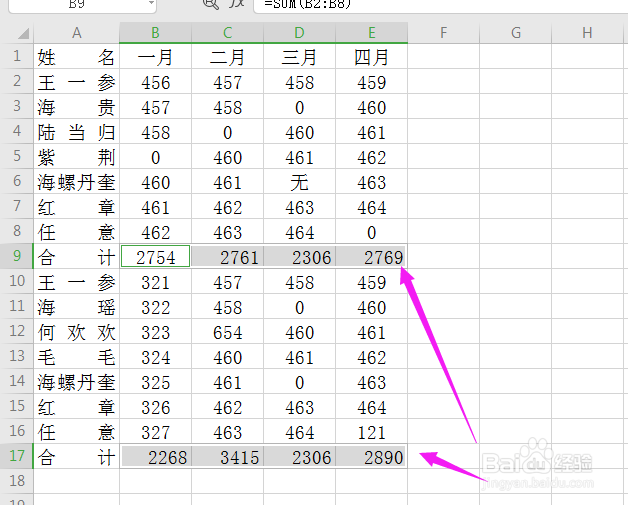628x505 pixels.
Task: Click cell with value 321
Action: (x=155, y=282)
